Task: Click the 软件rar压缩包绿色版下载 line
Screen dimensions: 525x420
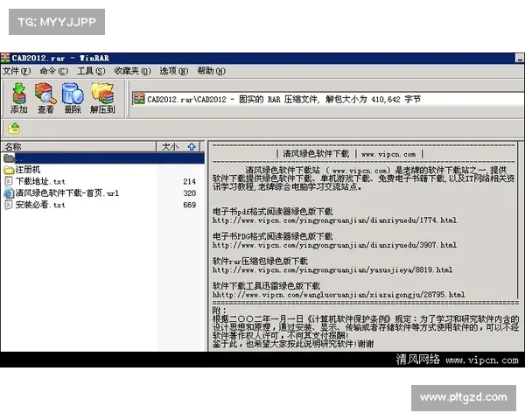Action: pyautogui.click(x=260, y=262)
